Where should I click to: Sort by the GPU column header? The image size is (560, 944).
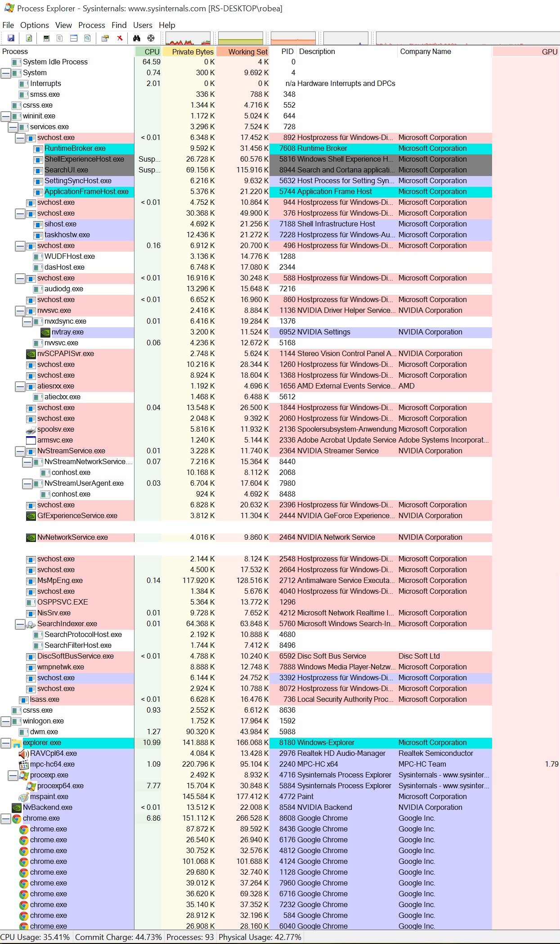(526, 52)
